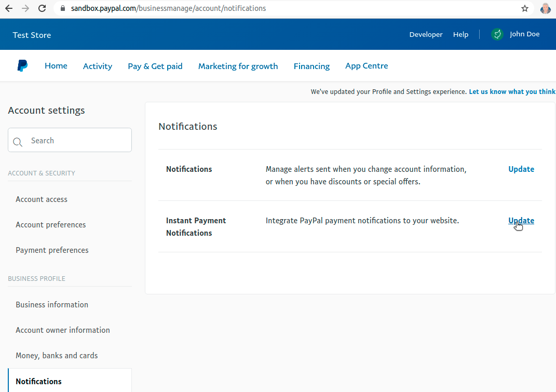Screen dimensions: 556x392
Task: Click the browser forward arrow
Action: 25,8
